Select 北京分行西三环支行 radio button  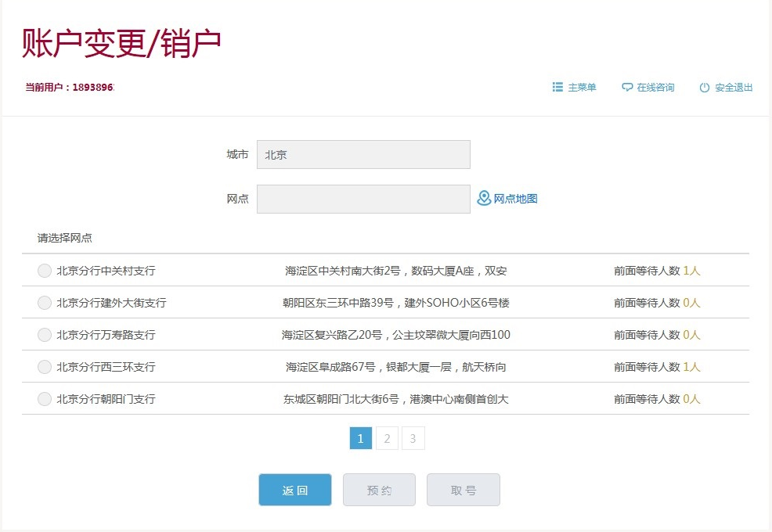point(45,367)
